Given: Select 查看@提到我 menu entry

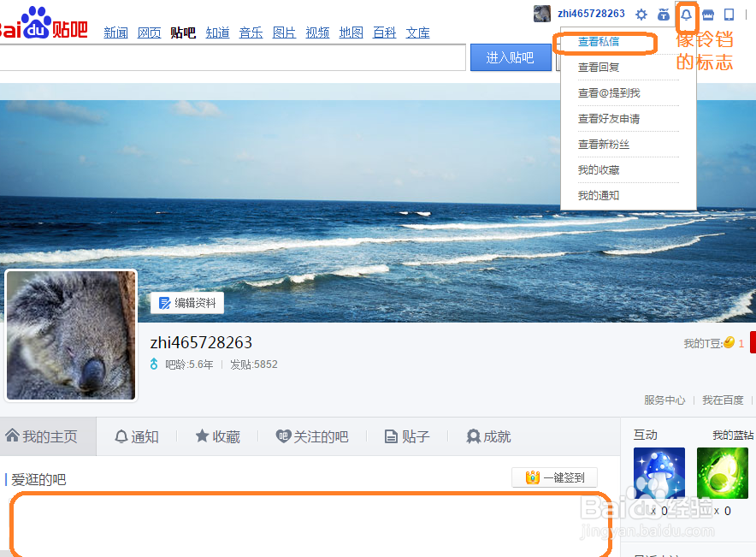Looking at the screenshot, I should pyautogui.click(x=609, y=93).
